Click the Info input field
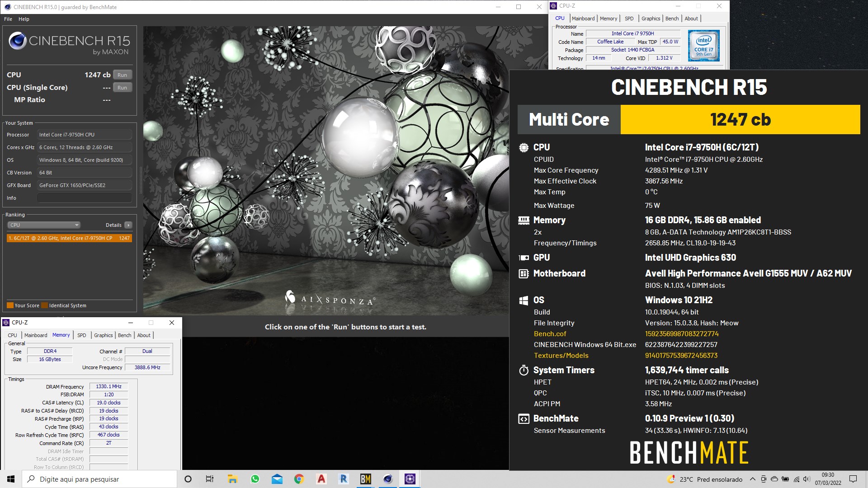The width and height of the screenshot is (868, 488). pyautogui.click(x=85, y=198)
